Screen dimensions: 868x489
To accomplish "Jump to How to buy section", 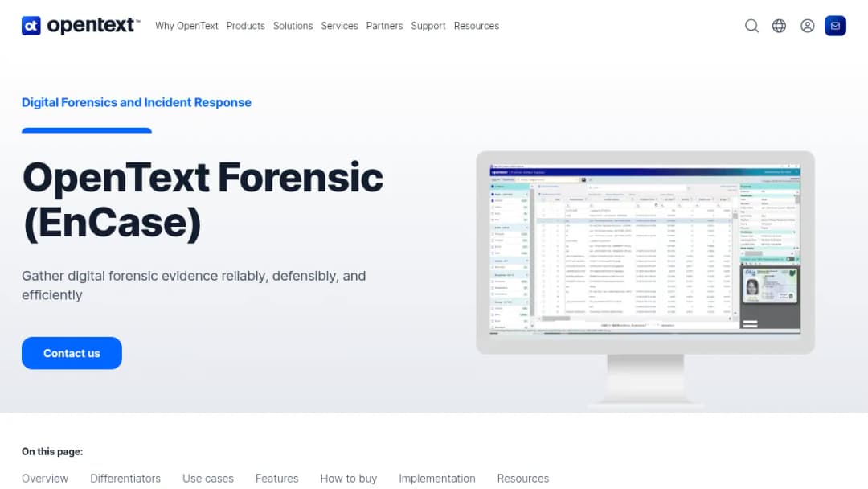I will [348, 478].
